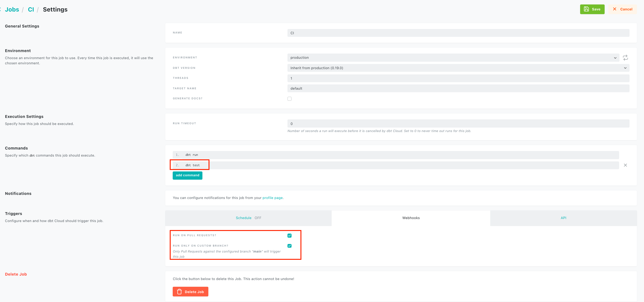This screenshot has height=302, width=644.
Task: Toggle the Run on Pull Requests checkbox
Action: 290,235
